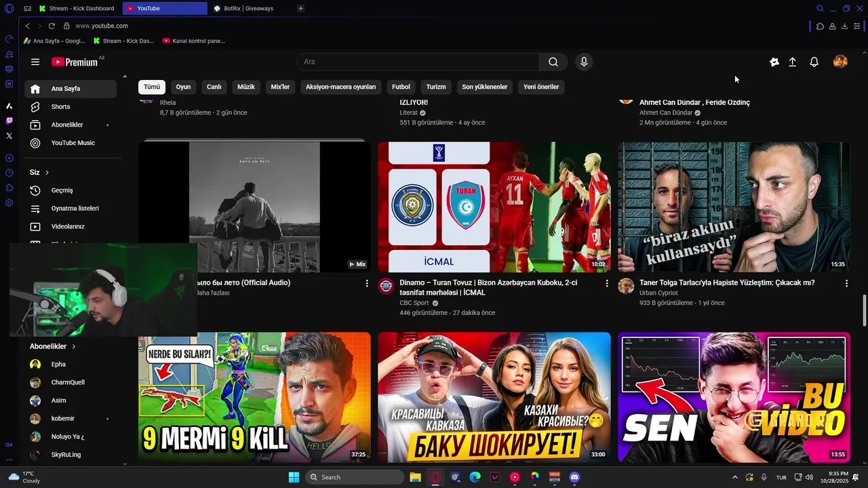Image resolution: width=868 pixels, height=488 pixels.
Task: Open CharmQuell subscription channel
Action: [71, 382]
